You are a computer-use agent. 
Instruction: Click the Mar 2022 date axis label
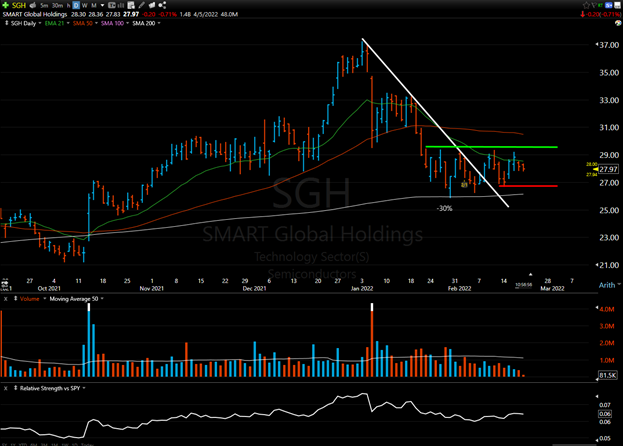pyautogui.click(x=552, y=288)
